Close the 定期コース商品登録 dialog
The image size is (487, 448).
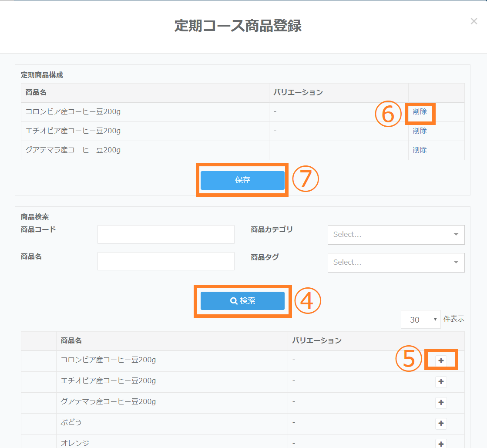click(x=474, y=21)
